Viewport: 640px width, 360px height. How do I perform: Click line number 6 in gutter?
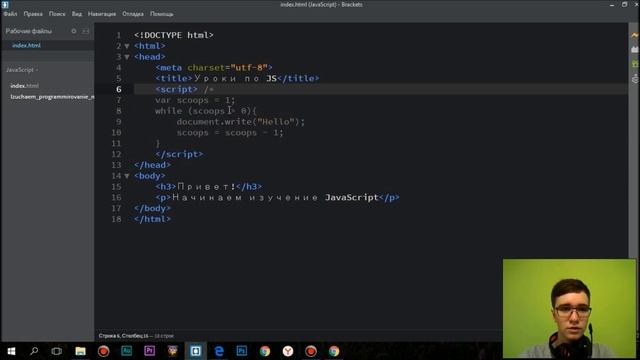click(119, 89)
